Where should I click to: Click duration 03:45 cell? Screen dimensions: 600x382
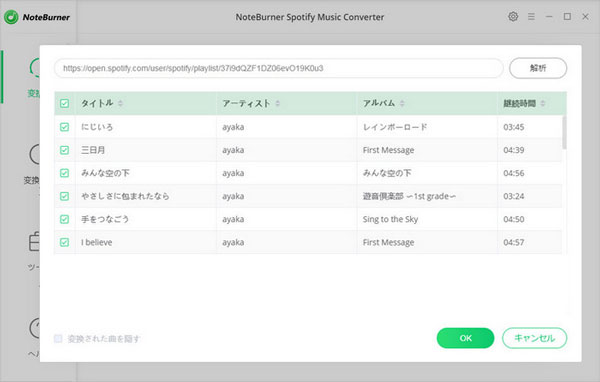pyautogui.click(x=530, y=127)
